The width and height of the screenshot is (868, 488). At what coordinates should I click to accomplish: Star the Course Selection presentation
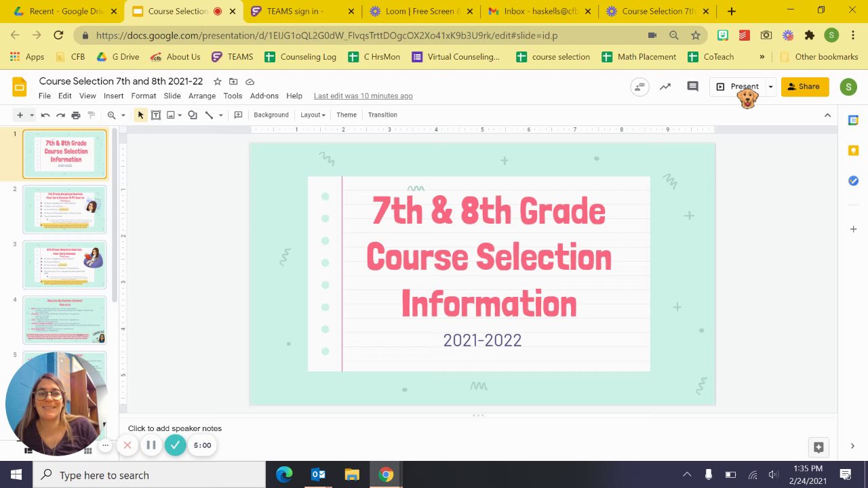218,81
